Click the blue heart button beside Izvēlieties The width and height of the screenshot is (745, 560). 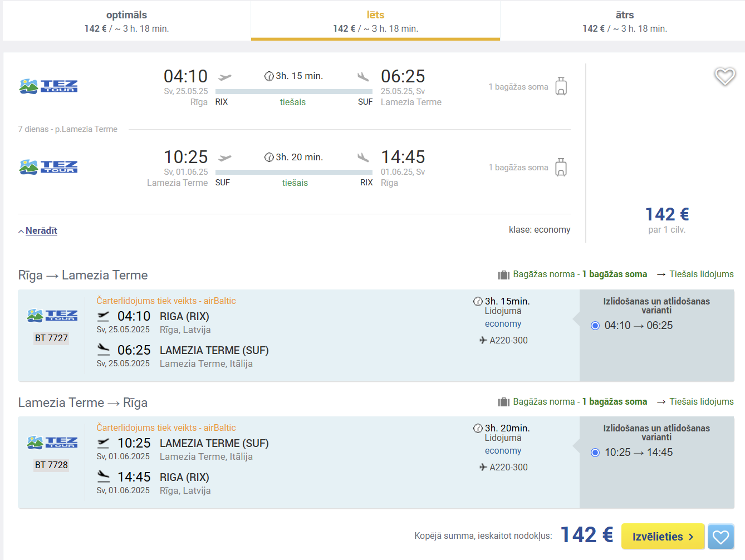tap(721, 537)
